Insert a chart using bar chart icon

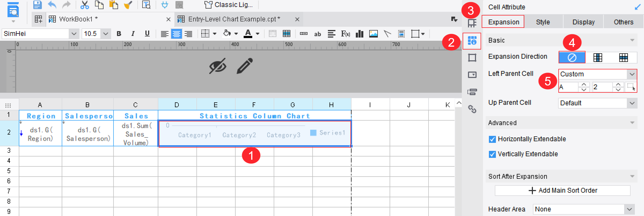[x=360, y=34]
